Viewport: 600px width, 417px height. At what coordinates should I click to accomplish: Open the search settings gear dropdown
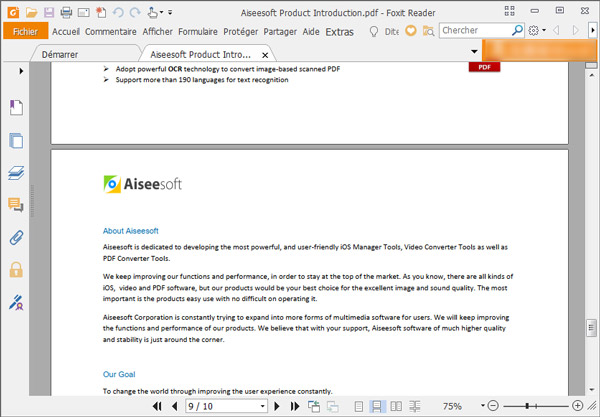(537, 31)
